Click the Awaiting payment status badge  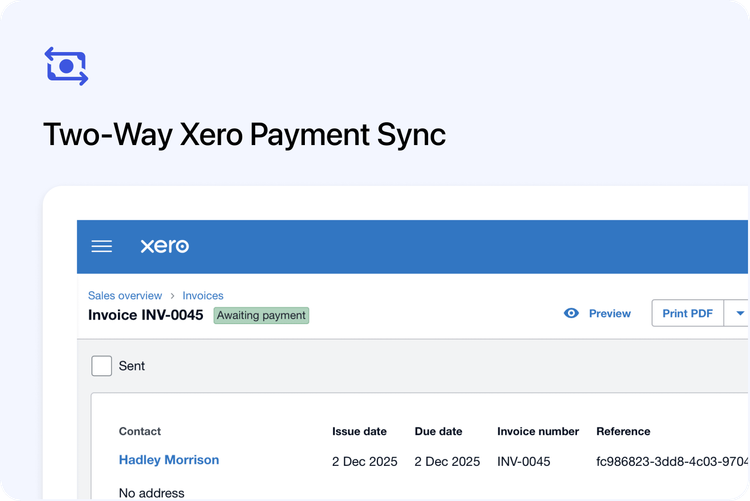(x=261, y=315)
